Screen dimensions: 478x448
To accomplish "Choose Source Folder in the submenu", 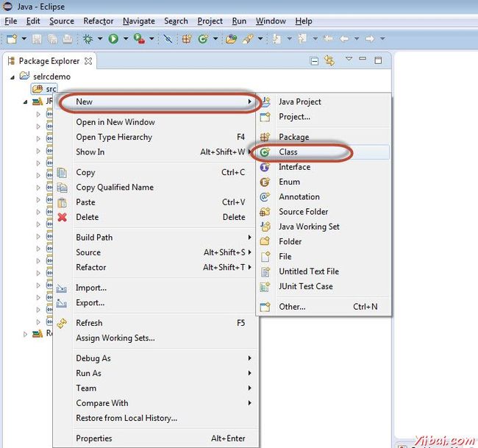I will click(x=324, y=212).
